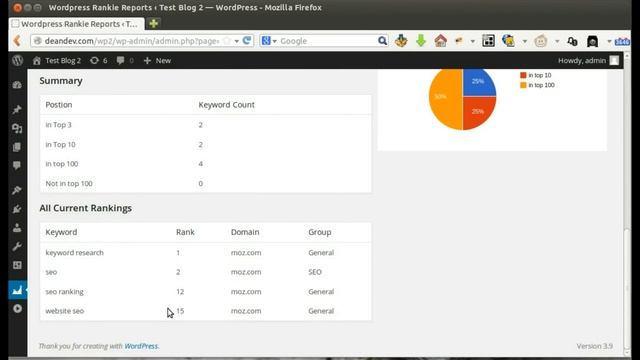Click 'in Top 3' summary row
Screen dimensions: 640x360
206,125
